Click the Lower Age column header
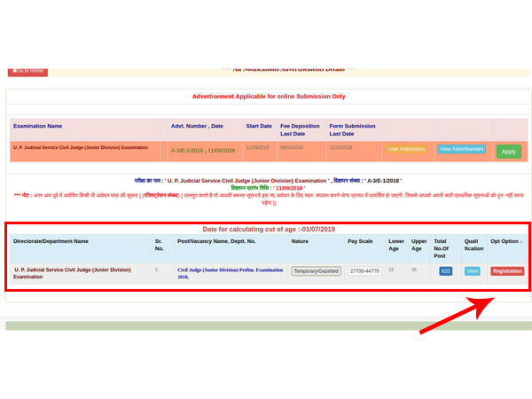Image resolution: width=532 pixels, height=399 pixels. [396, 245]
